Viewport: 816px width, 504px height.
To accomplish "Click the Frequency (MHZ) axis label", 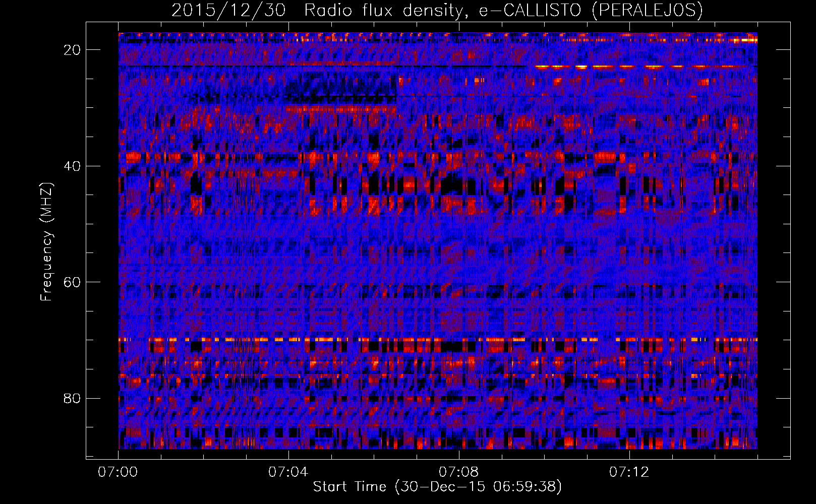I will [x=46, y=242].
